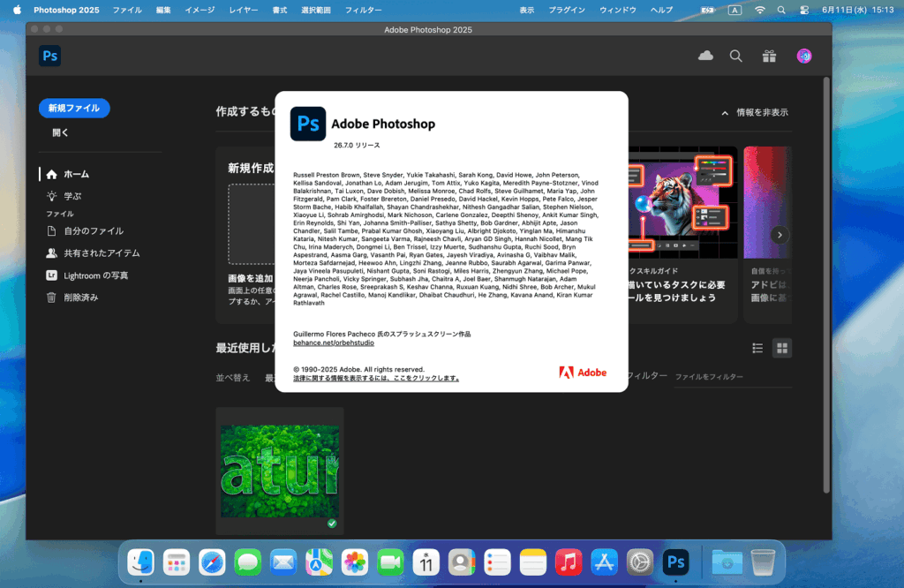This screenshot has height=588, width=904.
Task: Click the ファイルをフィルター input field
Action: coord(733,377)
